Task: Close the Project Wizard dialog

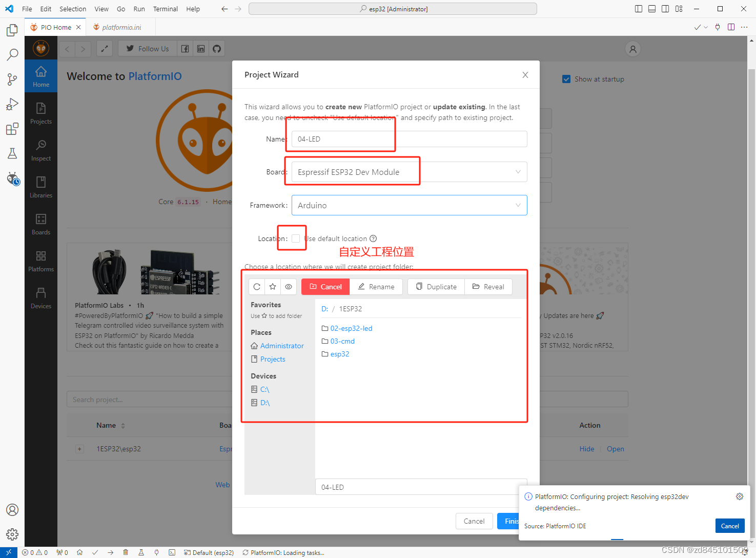Action: click(525, 75)
